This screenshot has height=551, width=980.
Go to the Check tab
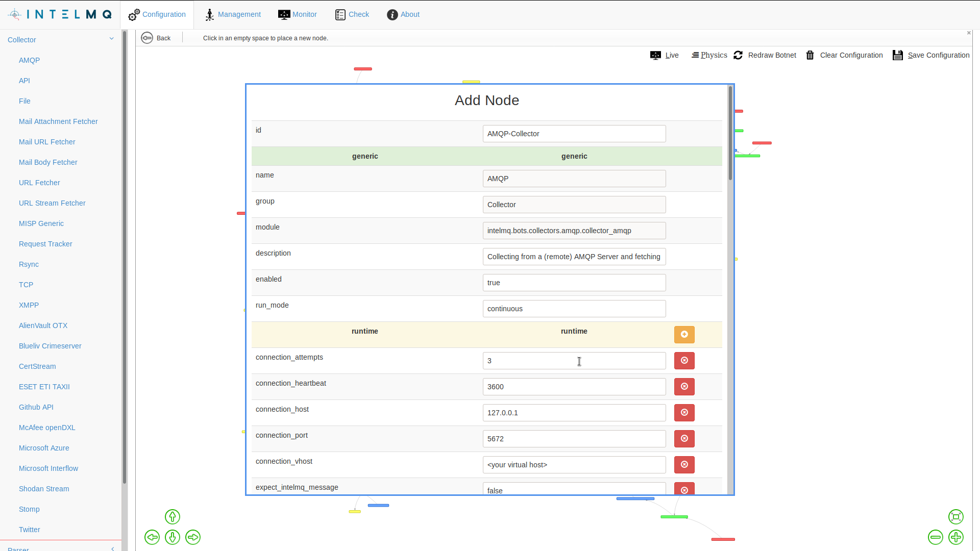[352, 14]
